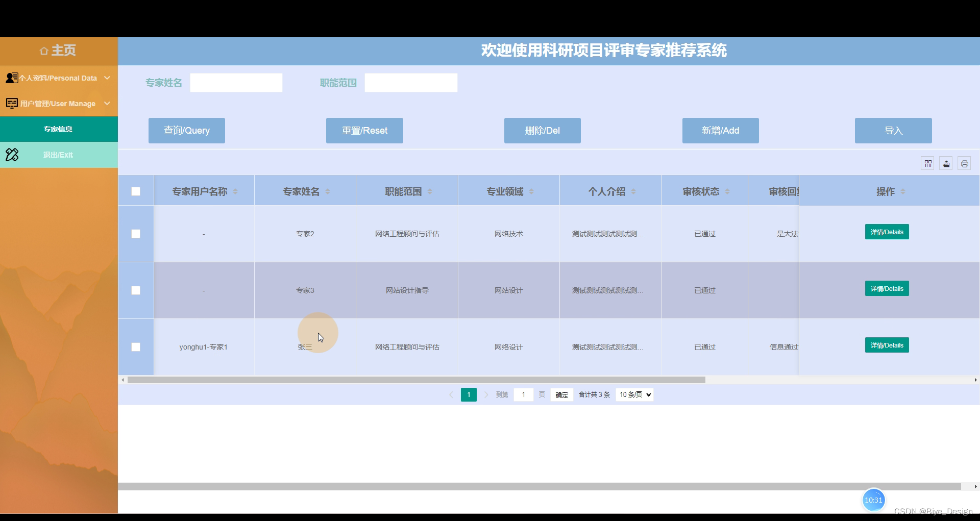Click 退出/Exit in the sidebar
Image resolution: width=980 pixels, height=521 pixels.
click(x=58, y=155)
